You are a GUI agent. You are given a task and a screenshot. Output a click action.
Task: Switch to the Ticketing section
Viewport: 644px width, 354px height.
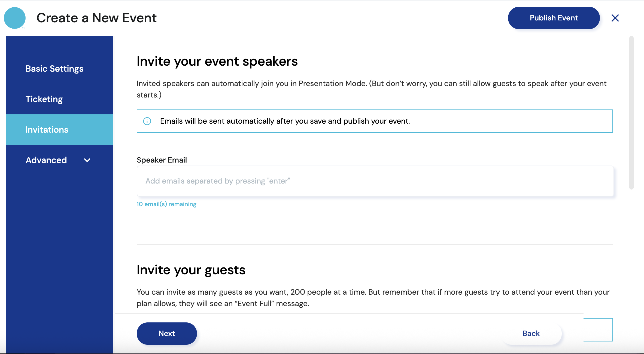click(x=44, y=99)
